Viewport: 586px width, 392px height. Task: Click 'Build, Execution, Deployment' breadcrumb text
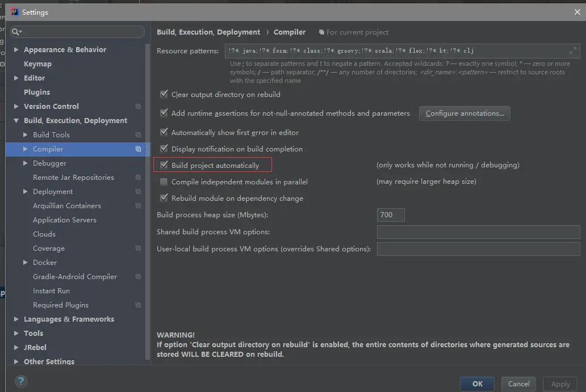coord(208,32)
